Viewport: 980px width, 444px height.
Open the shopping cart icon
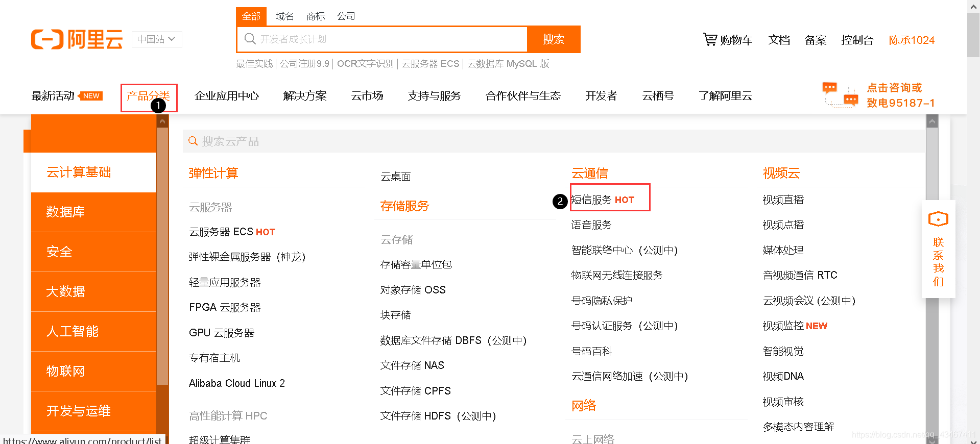pyautogui.click(x=710, y=39)
